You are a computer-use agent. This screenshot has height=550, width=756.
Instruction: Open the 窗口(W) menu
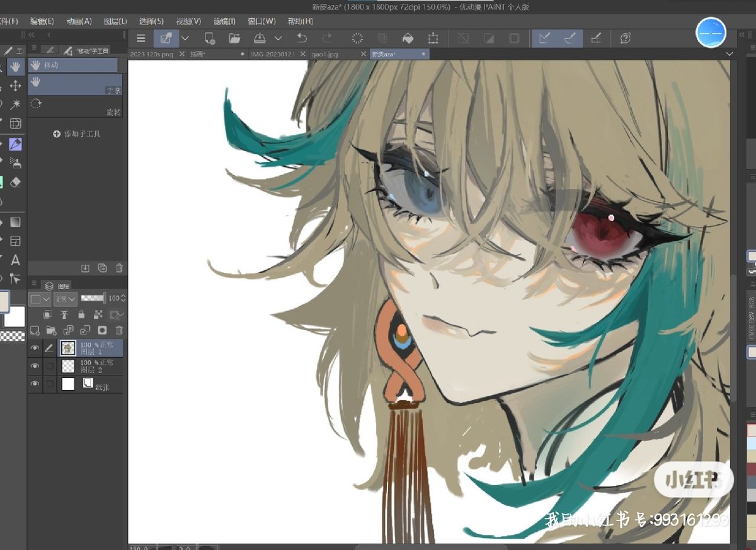click(261, 21)
